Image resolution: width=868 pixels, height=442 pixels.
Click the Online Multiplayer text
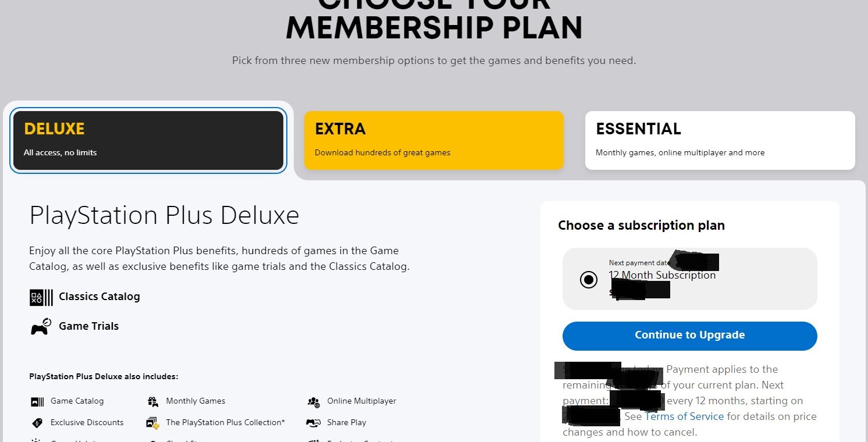coord(362,401)
